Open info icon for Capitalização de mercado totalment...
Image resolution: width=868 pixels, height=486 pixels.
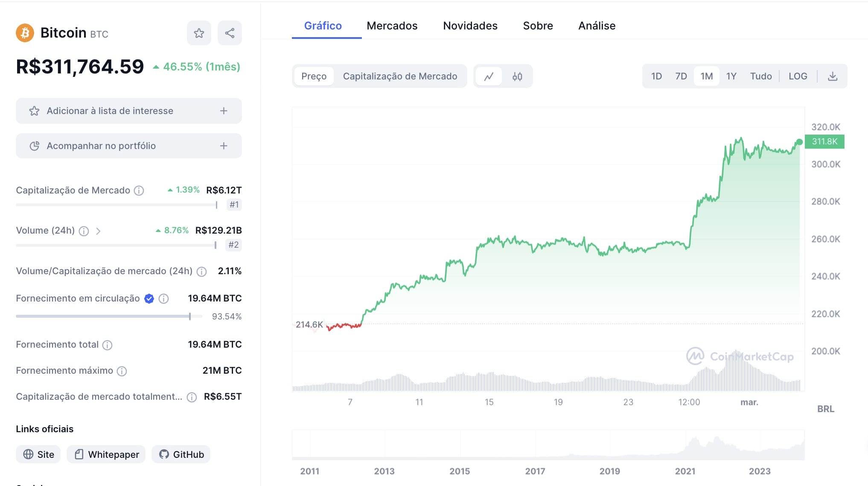[x=192, y=397]
